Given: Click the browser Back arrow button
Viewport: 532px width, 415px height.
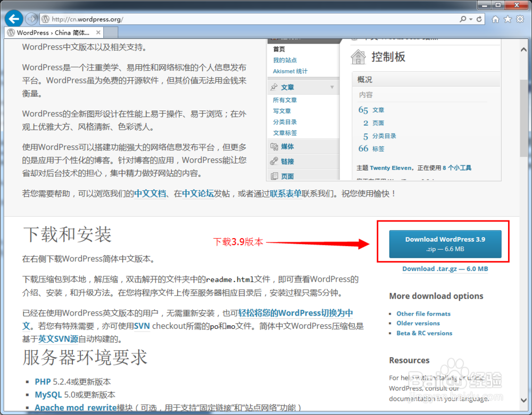Looking at the screenshot, I should [x=14, y=19].
